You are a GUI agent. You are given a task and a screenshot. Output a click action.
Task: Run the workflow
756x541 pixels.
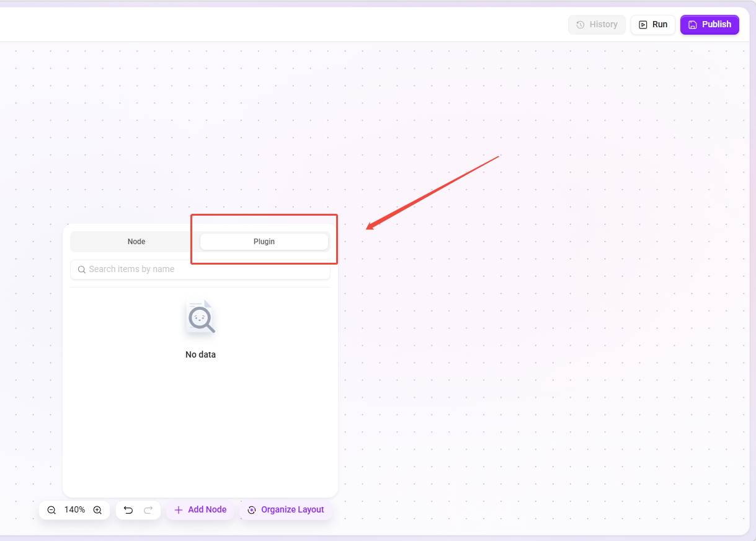pos(653,25)
